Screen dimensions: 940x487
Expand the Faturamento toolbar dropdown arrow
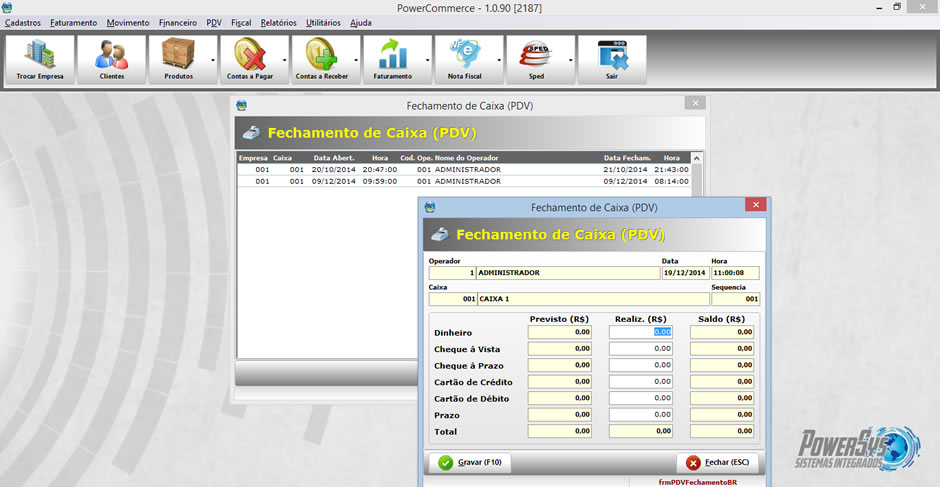pos(427,60)
